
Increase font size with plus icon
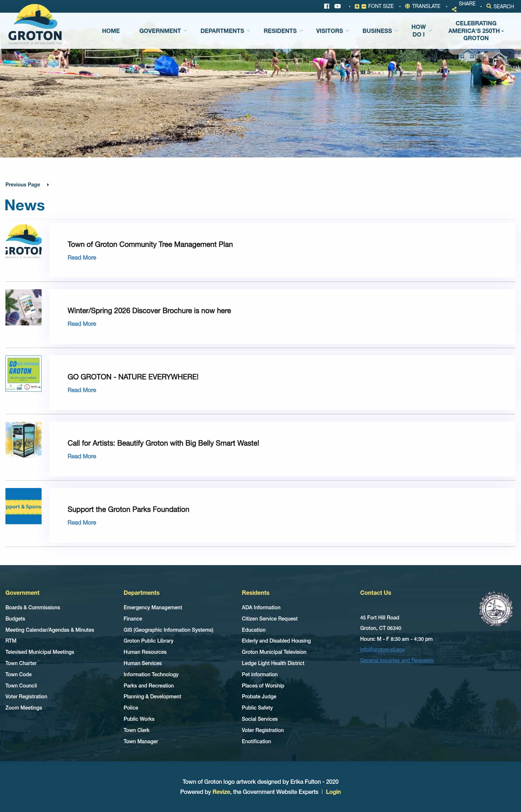(357, 7)
